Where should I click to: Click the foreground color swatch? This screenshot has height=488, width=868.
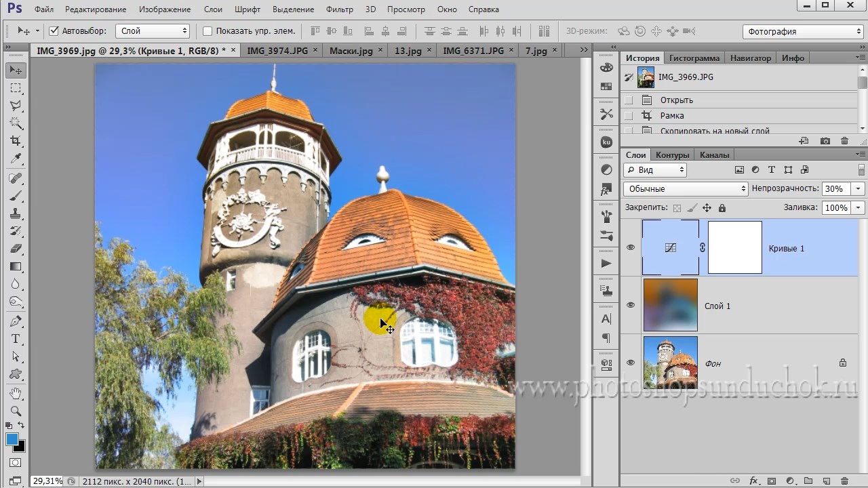pyautogui.click(x=12, y=439)
